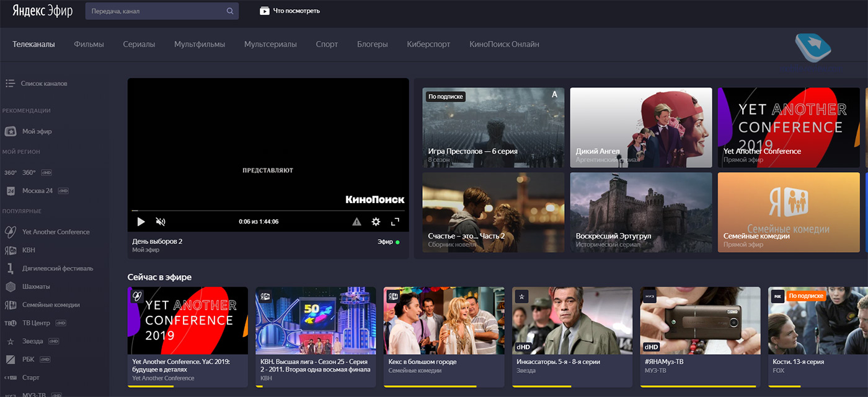
Task: Select the ТВ Центр channel
Action: (37, 323)
